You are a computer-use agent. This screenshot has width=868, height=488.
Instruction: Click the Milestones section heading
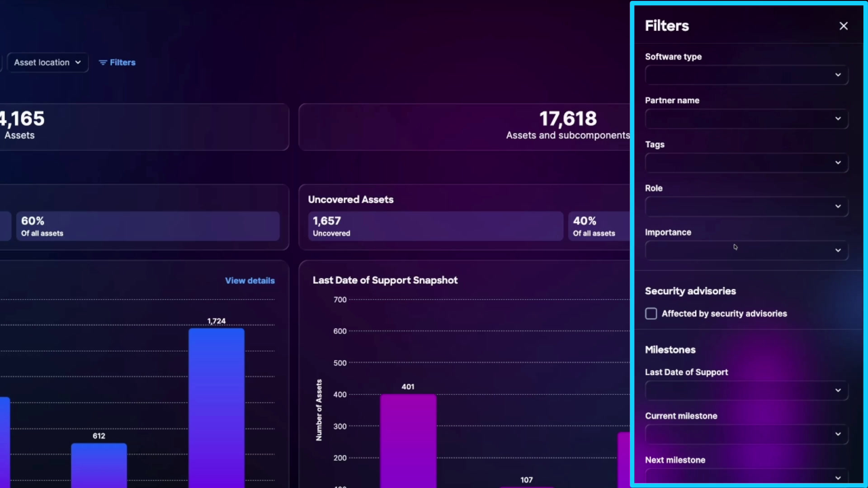click(670, 350)
